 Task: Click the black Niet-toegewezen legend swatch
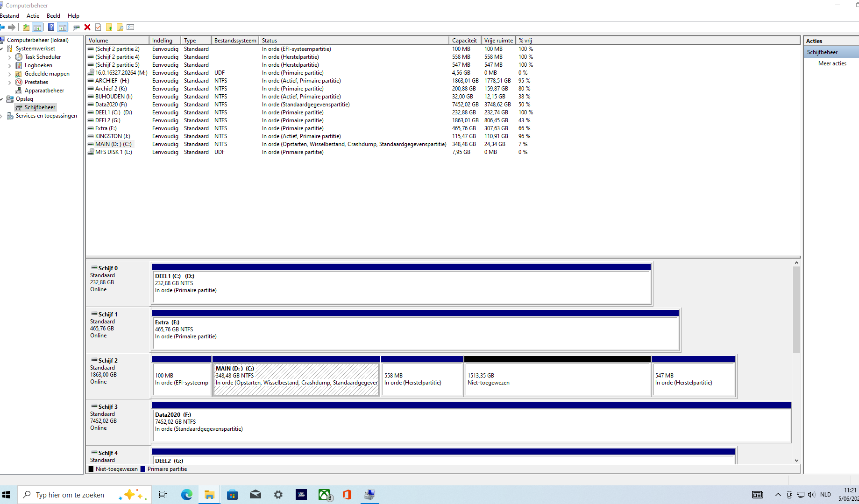pos(91,469)
